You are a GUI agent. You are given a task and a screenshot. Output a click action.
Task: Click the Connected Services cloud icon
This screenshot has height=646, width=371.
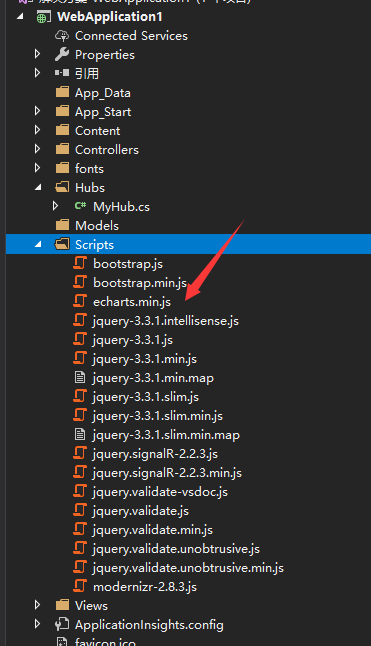[x=62, y=36]
